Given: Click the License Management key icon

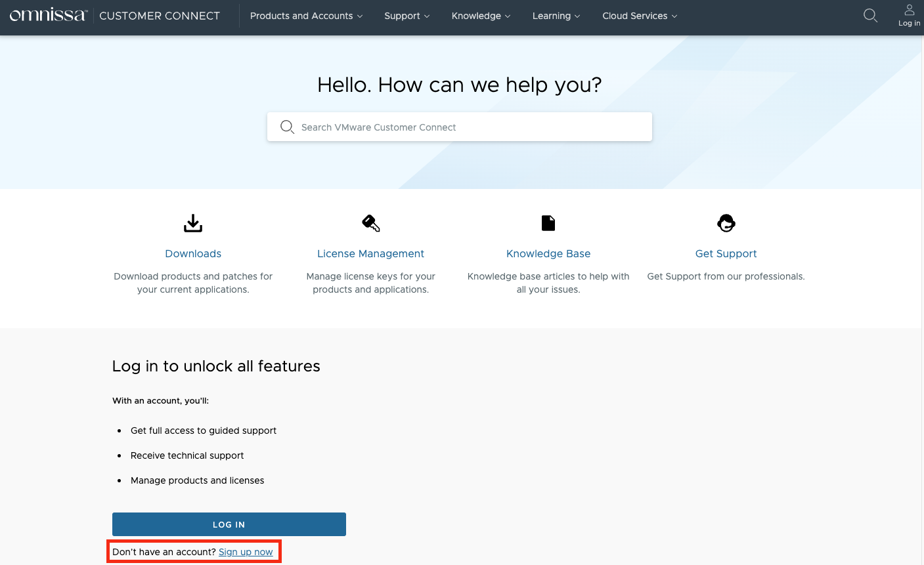Looking at the screenshot, I should tap(370, 223).
